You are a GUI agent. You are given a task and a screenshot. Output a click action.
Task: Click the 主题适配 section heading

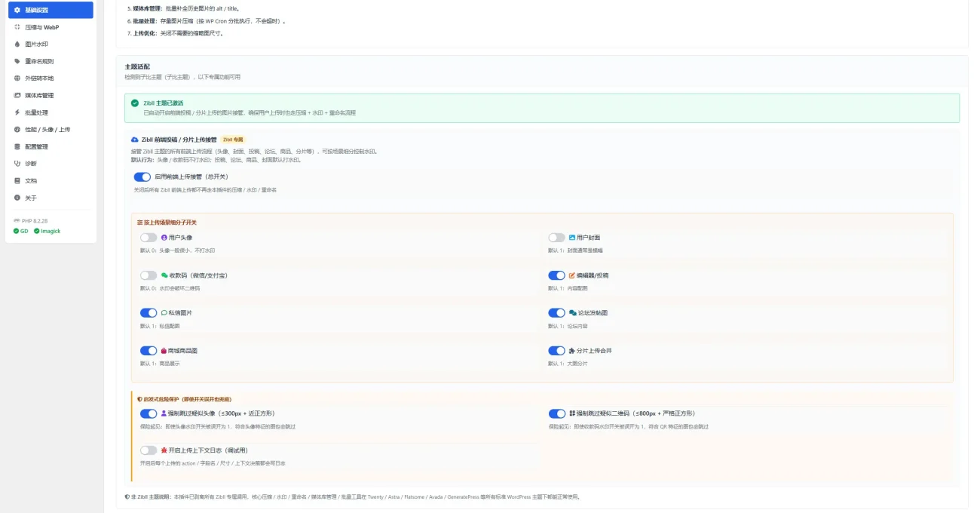coord(137,67)
